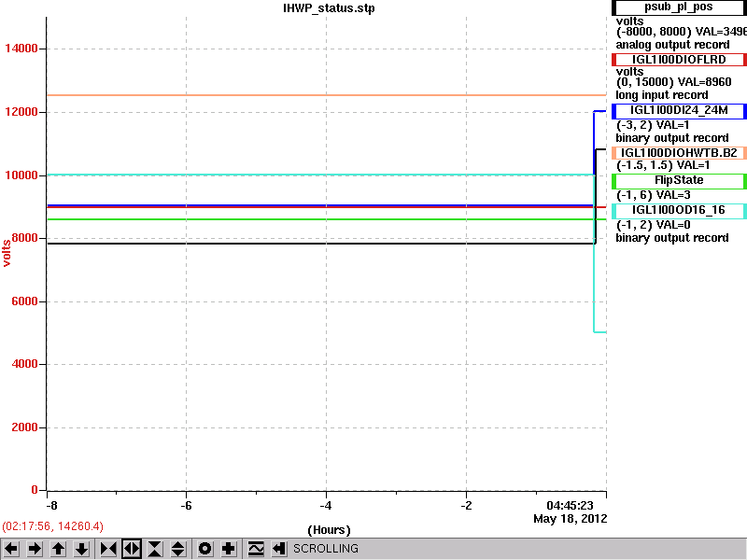This screenshot has width=747, height=560.
Task: Click the circle icon in the toolbar
Action: [204, 549]
